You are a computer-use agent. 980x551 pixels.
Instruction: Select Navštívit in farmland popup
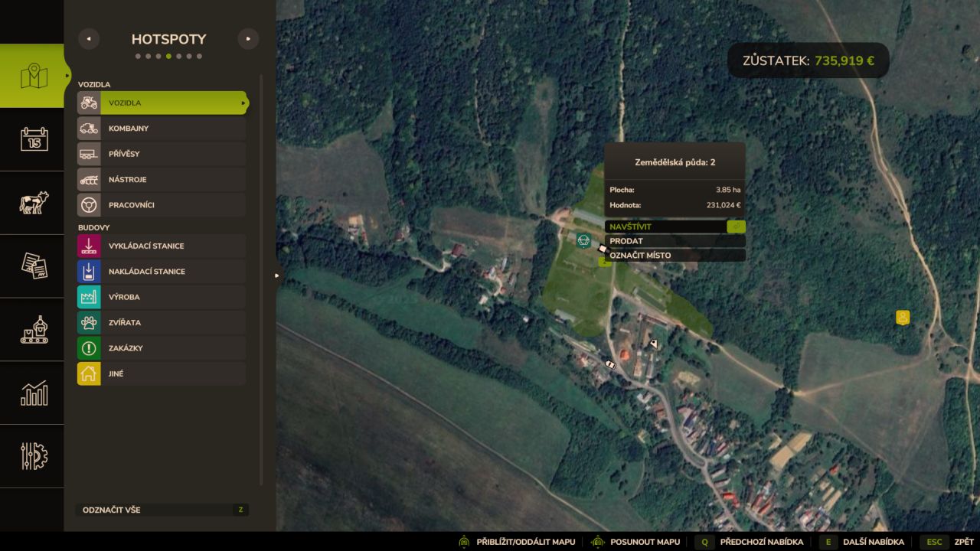675,227
